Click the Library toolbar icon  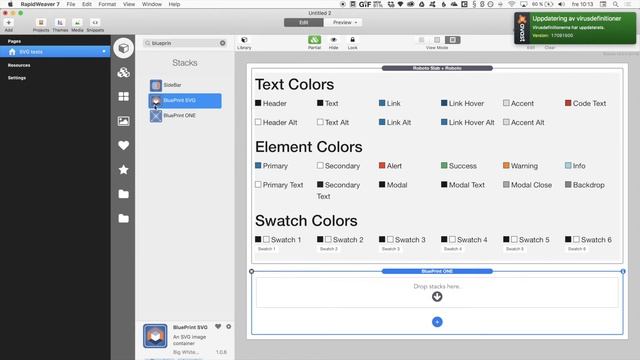tap(244, 40)
